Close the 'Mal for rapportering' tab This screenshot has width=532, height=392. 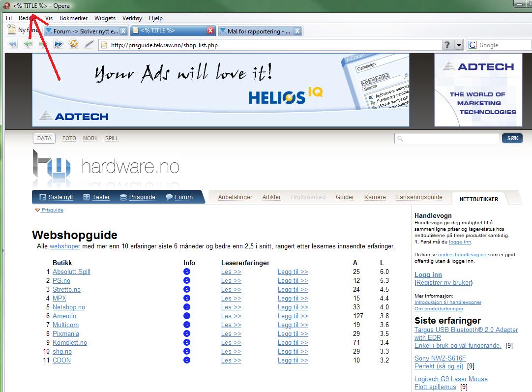pos(297,31)
